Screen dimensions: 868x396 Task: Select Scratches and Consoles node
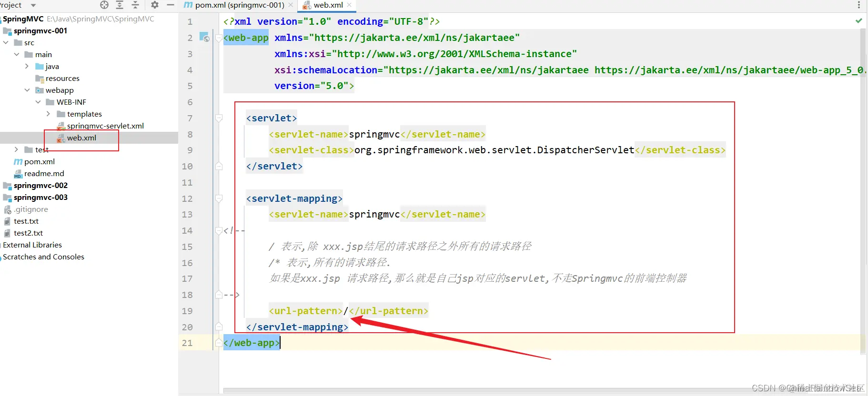(x=43, y=257)
